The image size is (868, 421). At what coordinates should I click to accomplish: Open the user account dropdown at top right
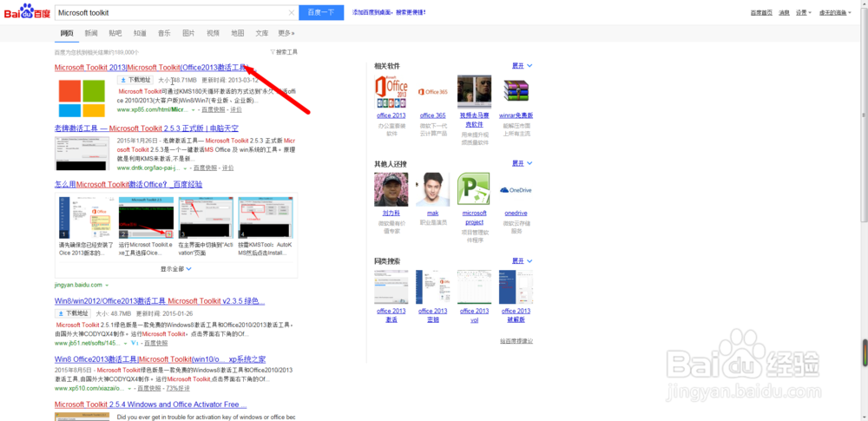[x=835, y=12]
